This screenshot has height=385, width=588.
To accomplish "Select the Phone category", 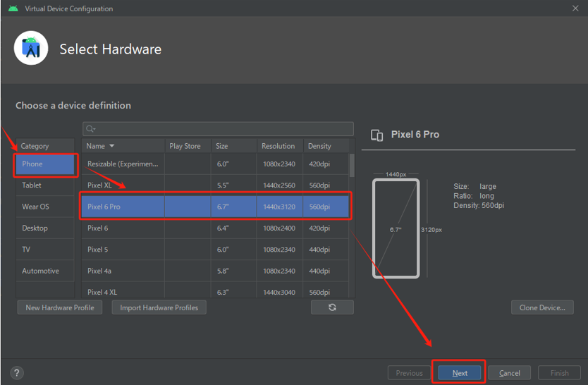I will (45, 164).
